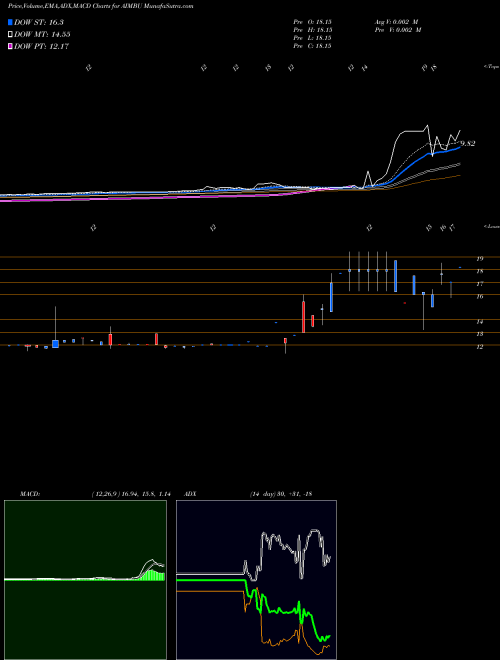Click the latest small blue candle near 18
Viewport: 500px width, 660px height.
(460, 267)
